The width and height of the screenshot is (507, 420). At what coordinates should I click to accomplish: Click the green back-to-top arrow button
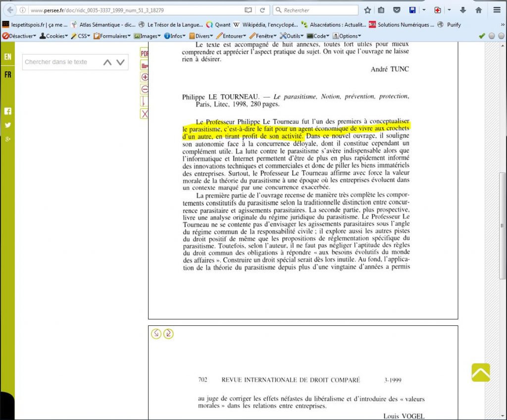point(480,372)
